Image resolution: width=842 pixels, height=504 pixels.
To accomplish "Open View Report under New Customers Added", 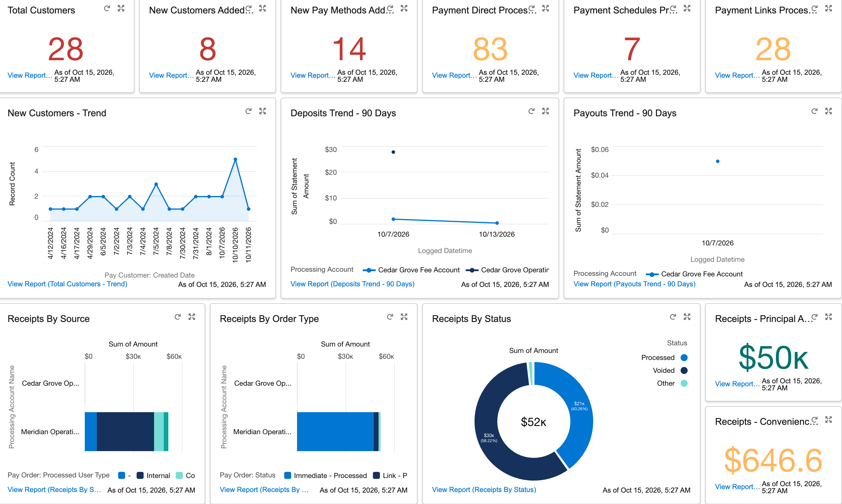I will tap(172, 75).
